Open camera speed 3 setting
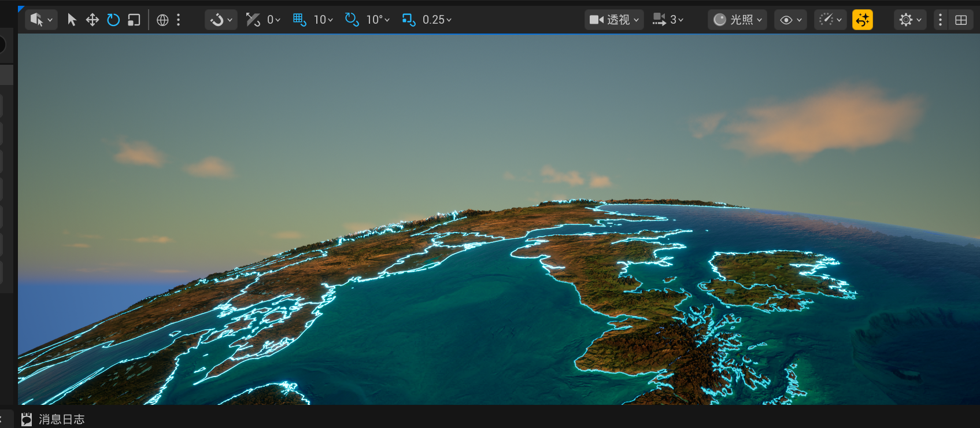 pyautogui.click(x=668, y=20)
